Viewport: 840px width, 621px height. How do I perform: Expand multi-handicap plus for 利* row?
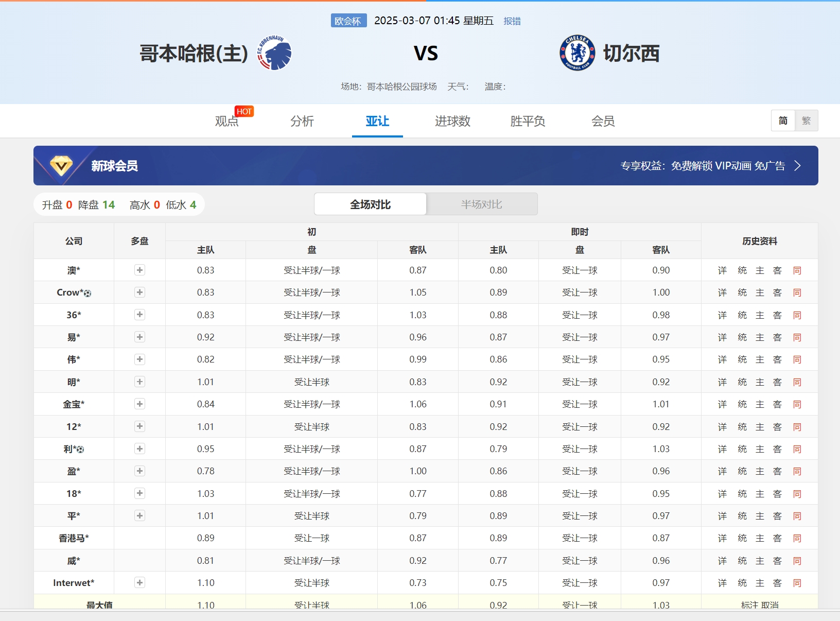(139, 449)
